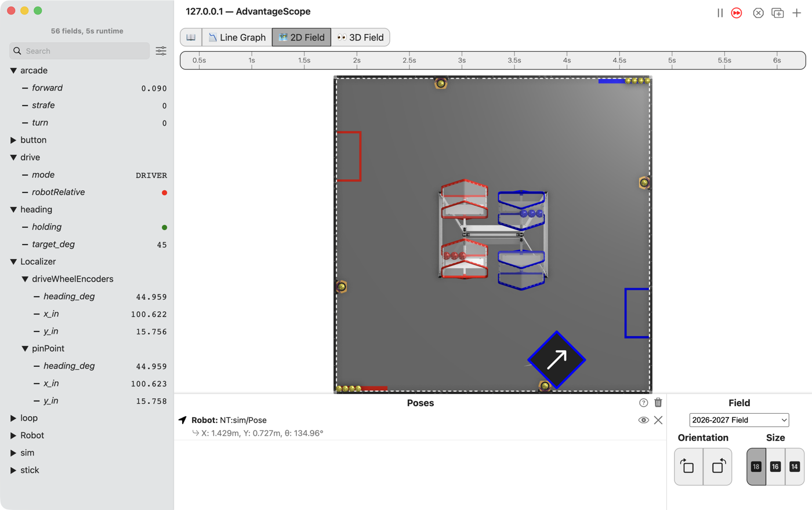This screenshot has width=812, height=510.
Task: Click the Robot pose arrow type icon
Action: (183, 420)
